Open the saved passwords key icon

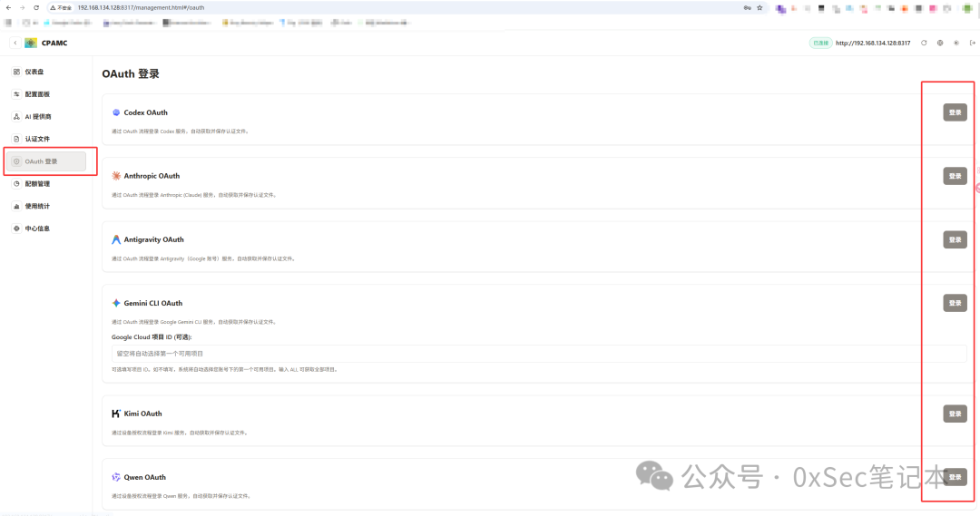click(x=747, y=7)
